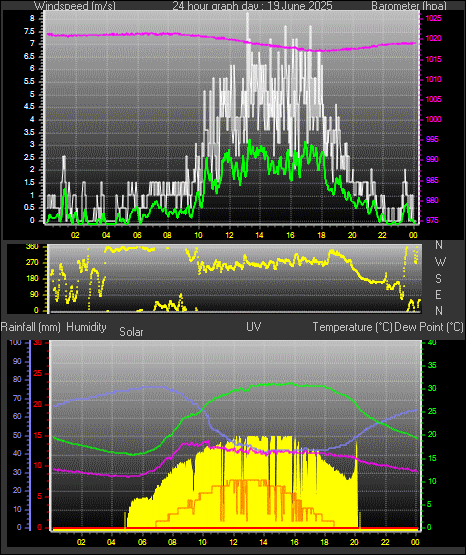
Task: Click the 100 value on humidity axis
Action: coord(15,342)
